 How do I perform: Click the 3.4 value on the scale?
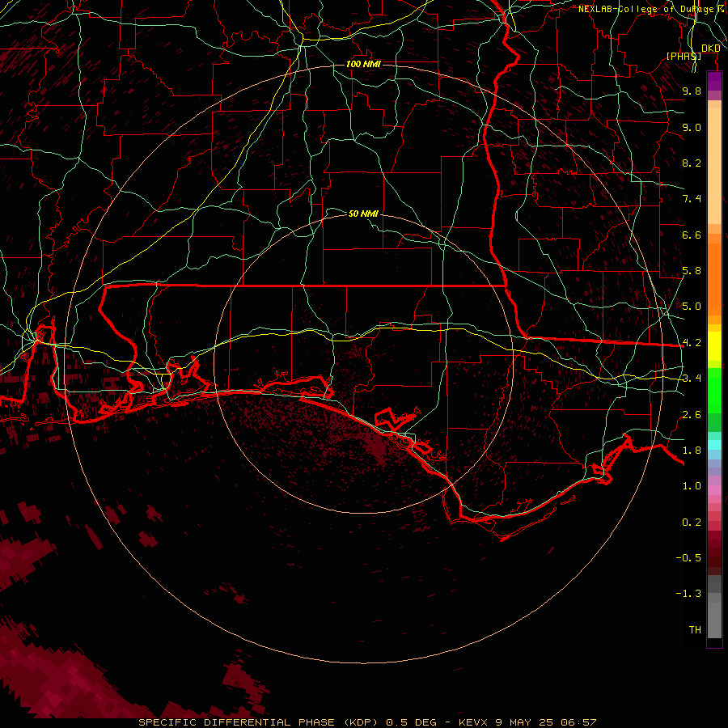pyautogui.click(x=692, y=379)
